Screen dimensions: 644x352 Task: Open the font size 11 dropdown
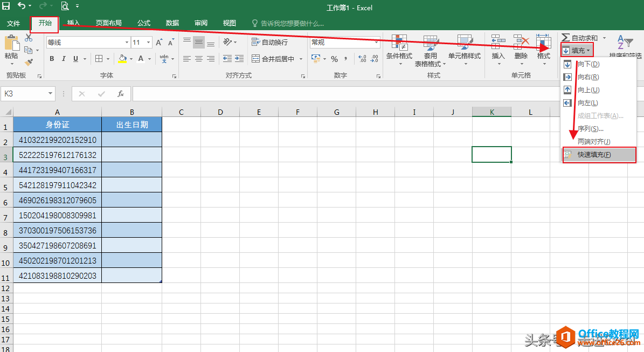coord(148,42)
